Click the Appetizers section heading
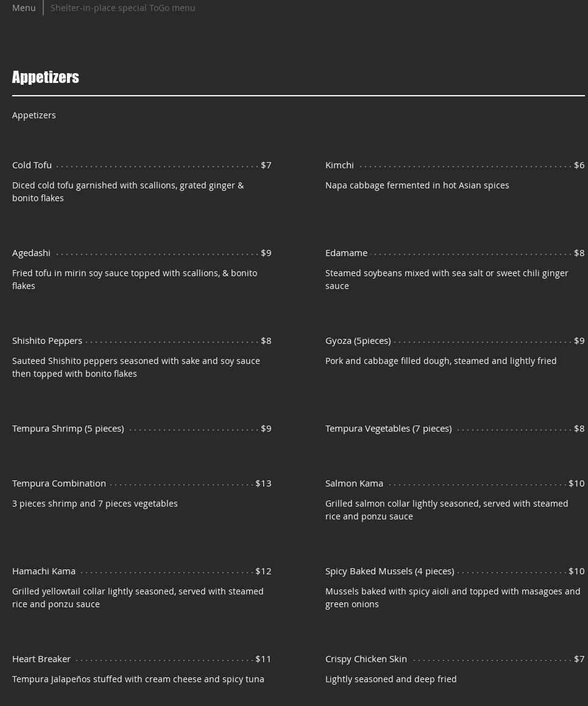Screen dimensions: 588x706 tap(46, 77)
